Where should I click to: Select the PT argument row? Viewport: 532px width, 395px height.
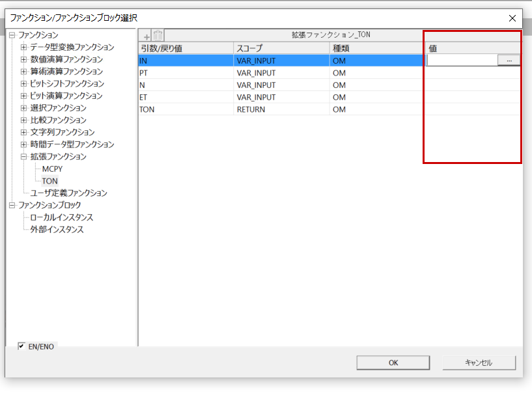click(186, 72)
